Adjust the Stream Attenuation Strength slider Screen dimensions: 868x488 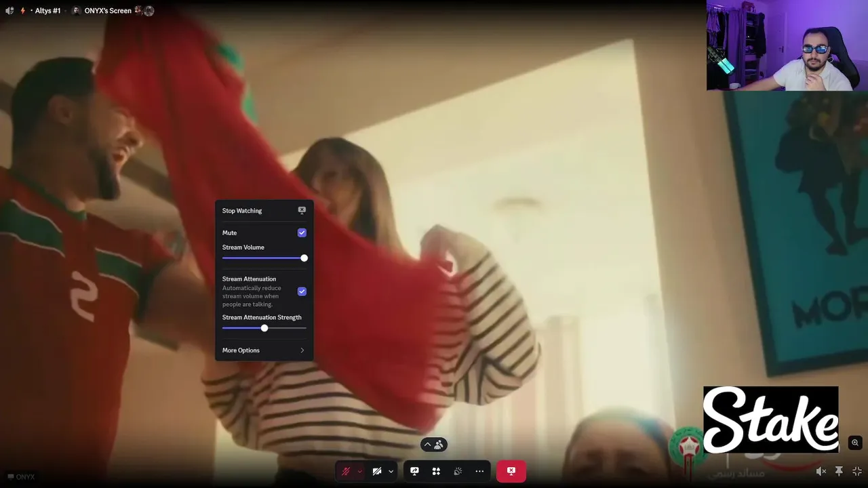[x=264, y=328]
